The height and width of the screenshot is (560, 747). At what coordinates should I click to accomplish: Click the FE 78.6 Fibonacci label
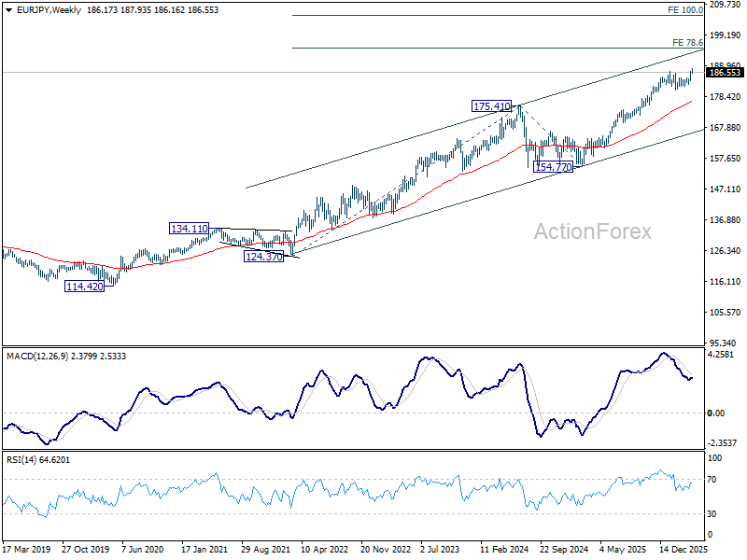(687, 43)
